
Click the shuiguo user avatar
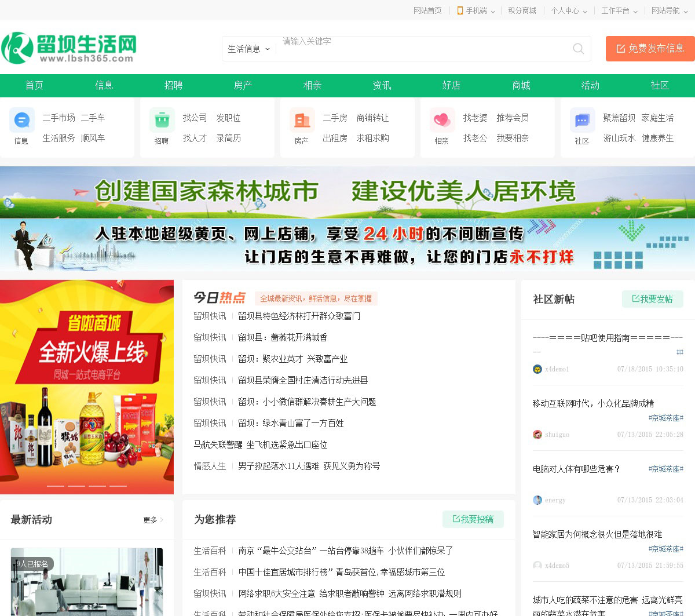(x=537, y=435)
